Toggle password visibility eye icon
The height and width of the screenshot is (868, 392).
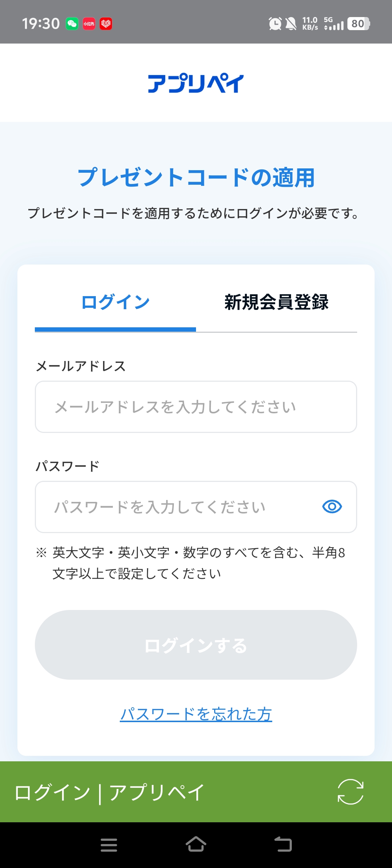(332, 507)
